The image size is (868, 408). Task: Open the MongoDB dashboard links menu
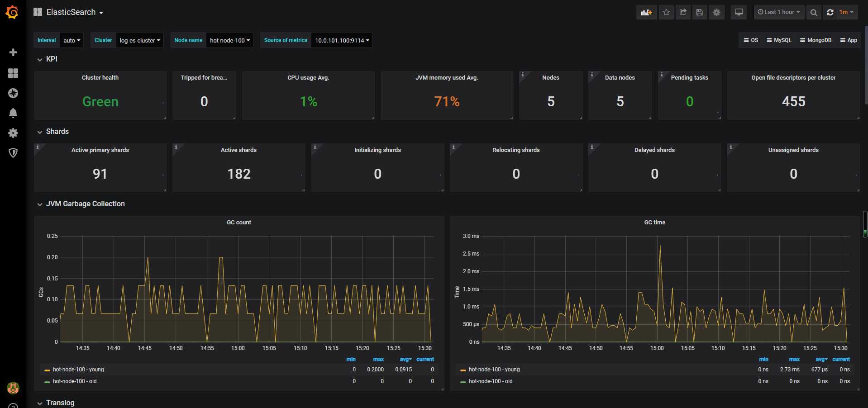(x=816, y=40)
